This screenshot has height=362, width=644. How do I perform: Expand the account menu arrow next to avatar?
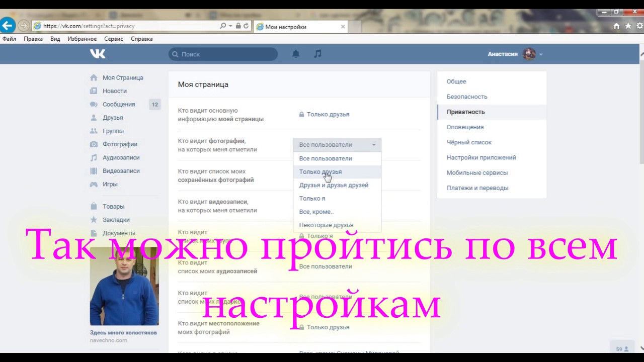(541, 54)
